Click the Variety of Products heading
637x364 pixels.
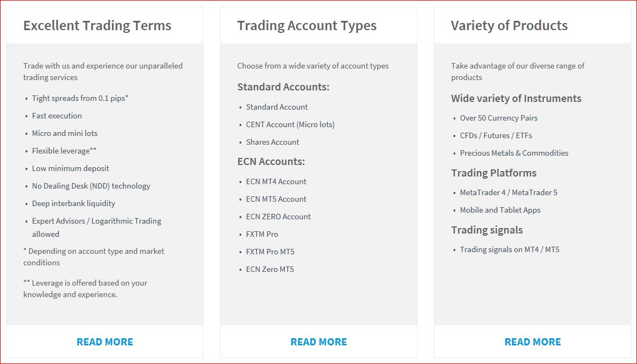[509, 26]
